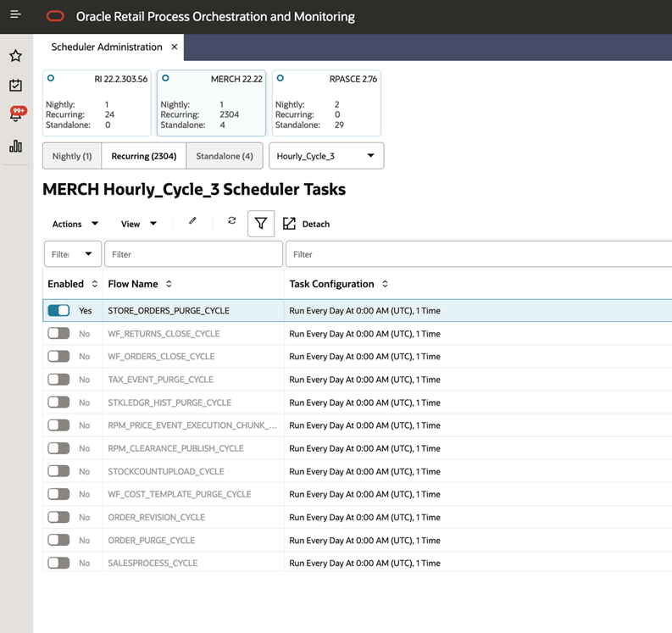Image resolution: width=672 pixels, height=633 pixels.
Task: Enable the SALESPROCESS_CYCLE toggle
Action: tap(58, 563)
